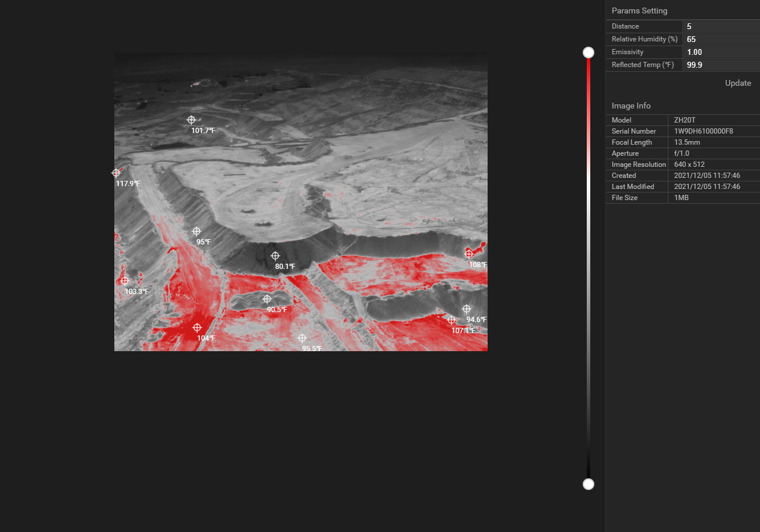Click the timestamp in the Last Modified row
760x532 pixels.
(x=707, y=187)
